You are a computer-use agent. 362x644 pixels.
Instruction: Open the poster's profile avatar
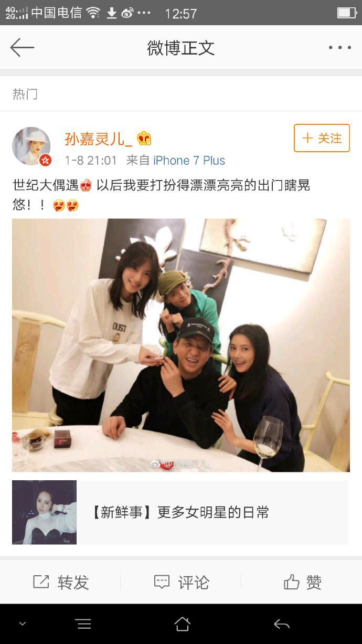[x=31, y=146]
